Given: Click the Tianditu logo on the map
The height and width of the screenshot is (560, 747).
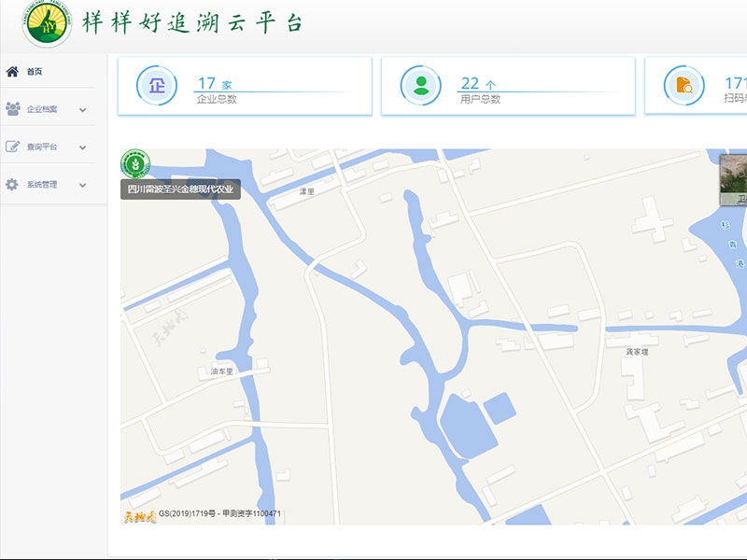Looking at the screenshot, I should point(138,514).
